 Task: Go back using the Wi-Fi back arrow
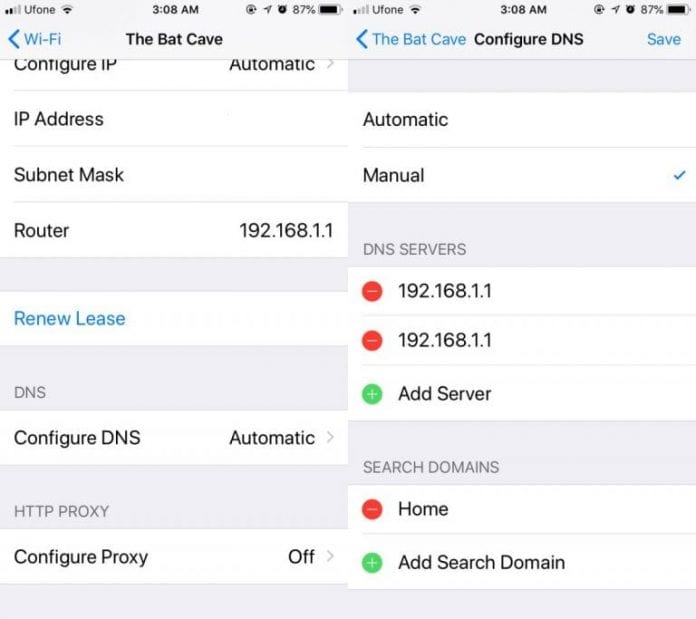[x=14, y=39]
